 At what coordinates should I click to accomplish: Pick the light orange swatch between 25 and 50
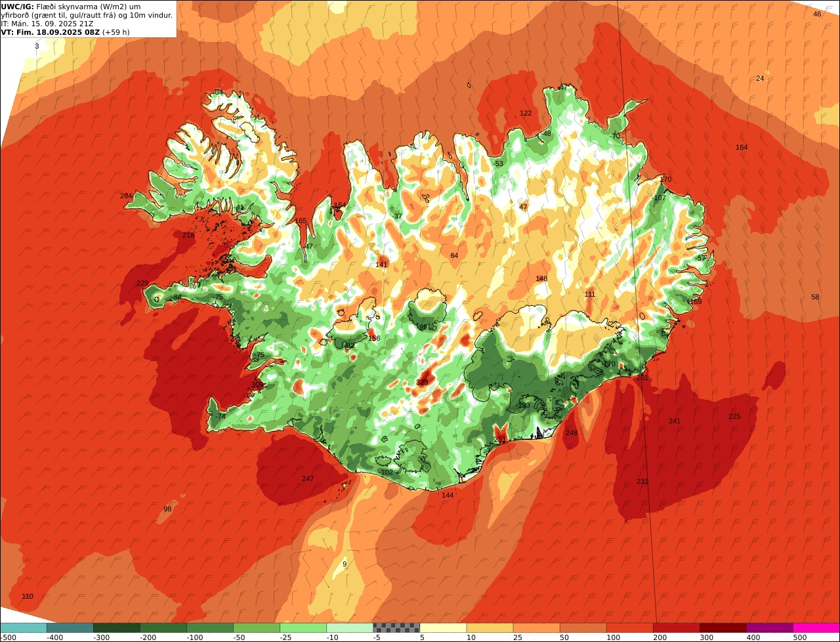[536, 628]
